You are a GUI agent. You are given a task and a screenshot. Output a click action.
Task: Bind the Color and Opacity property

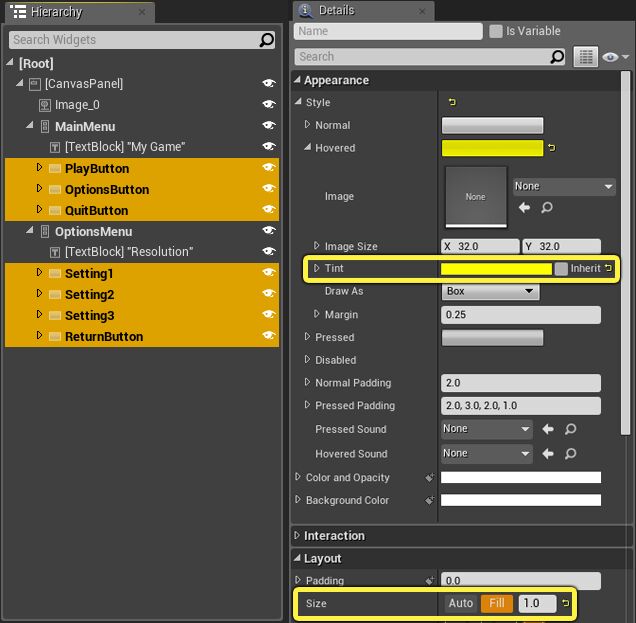click(x=430, y=477)
